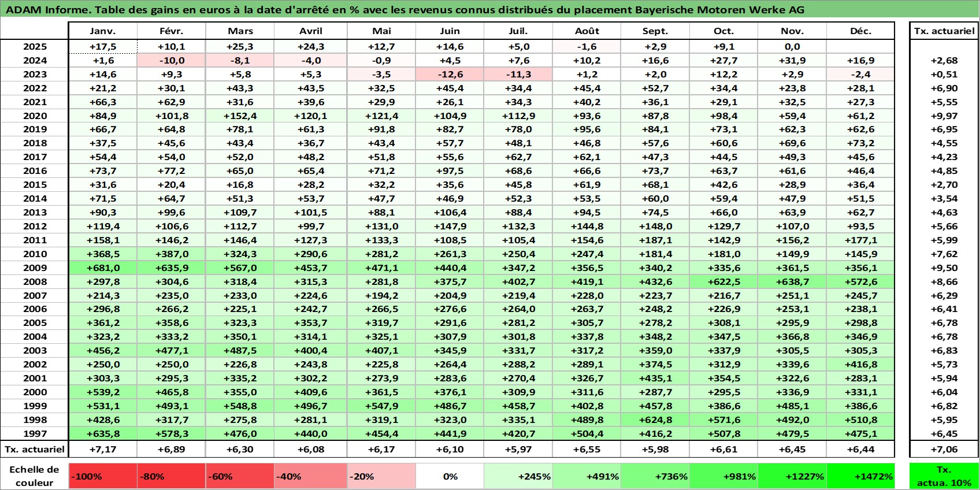This screenshot has height=490, width=980.
Task: Select the +1472% bright green swatch
Action: [860, 476]
